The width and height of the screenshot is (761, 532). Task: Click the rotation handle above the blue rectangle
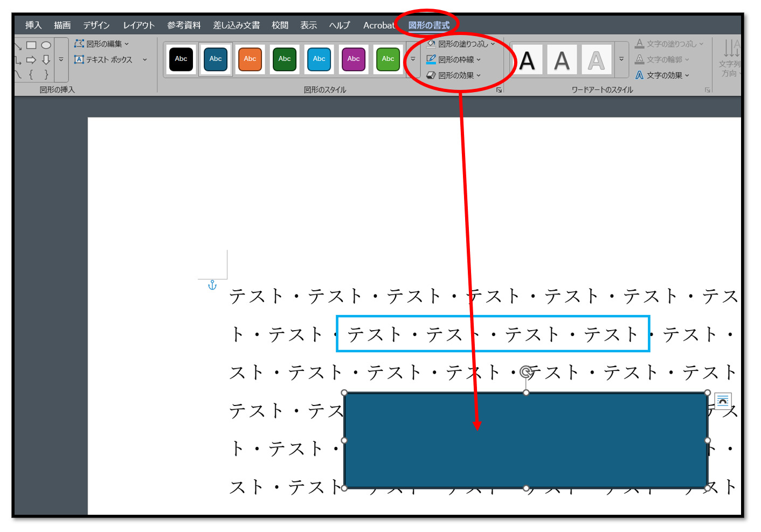pos(526,372)
